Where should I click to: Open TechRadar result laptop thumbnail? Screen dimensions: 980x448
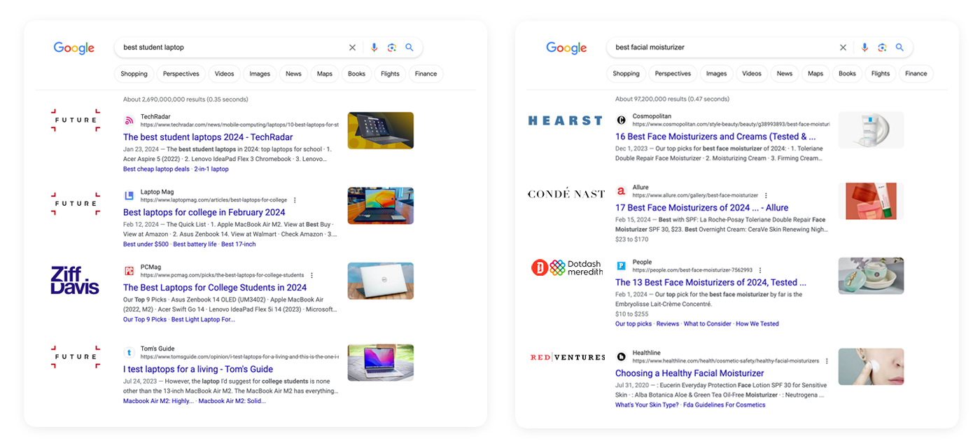381,130
